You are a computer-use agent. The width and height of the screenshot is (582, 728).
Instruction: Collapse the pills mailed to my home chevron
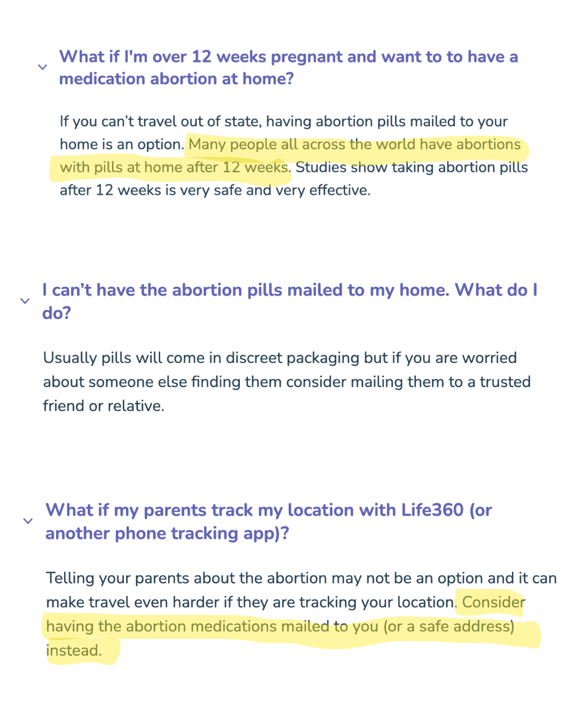point(25,301)
